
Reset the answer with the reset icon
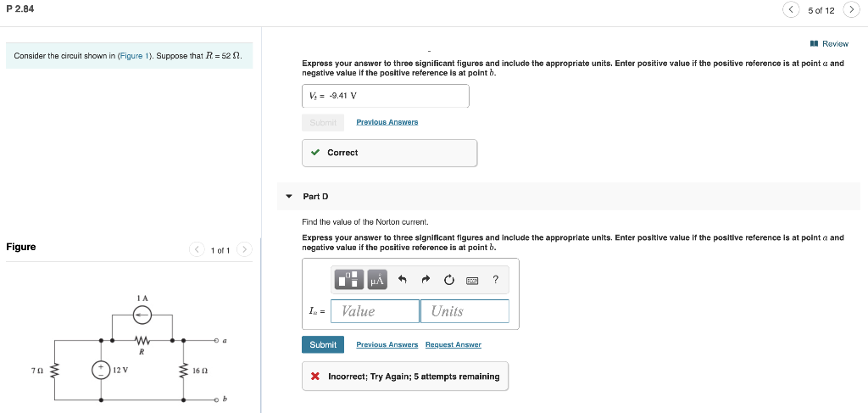coord(449,280)
